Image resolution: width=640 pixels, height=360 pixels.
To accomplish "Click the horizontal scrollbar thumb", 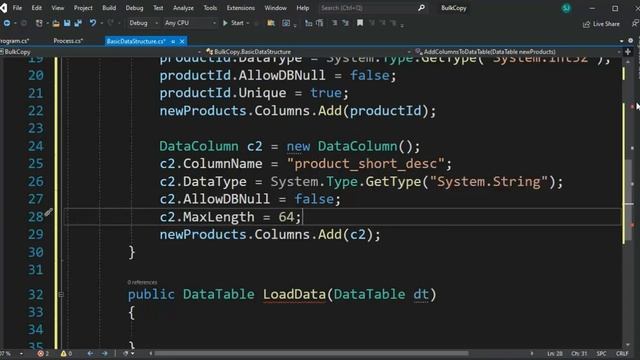I will 311,353.
